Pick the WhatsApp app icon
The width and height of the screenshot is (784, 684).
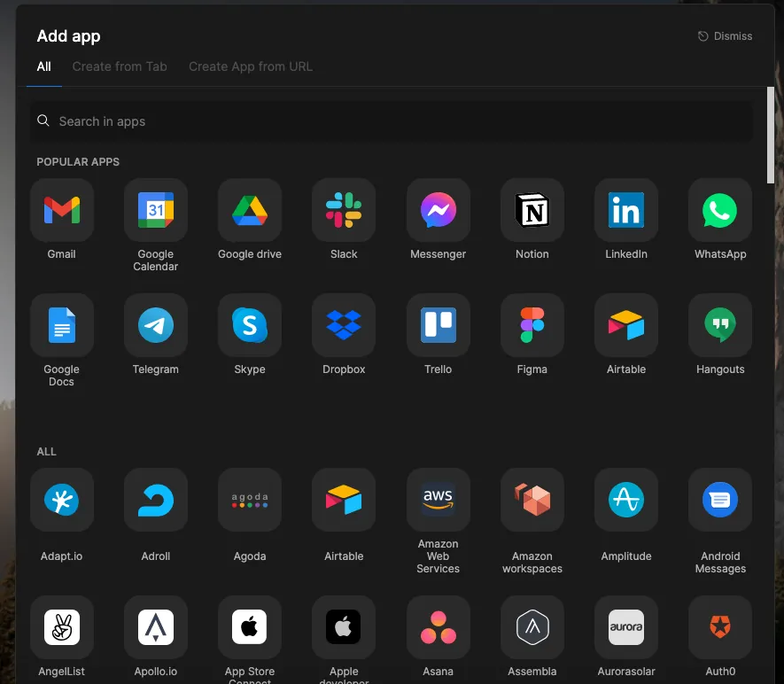(x=720, y=211)
